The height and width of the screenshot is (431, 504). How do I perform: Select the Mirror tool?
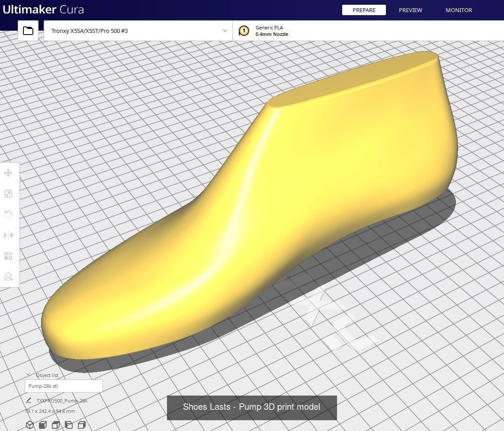point(8,235)
